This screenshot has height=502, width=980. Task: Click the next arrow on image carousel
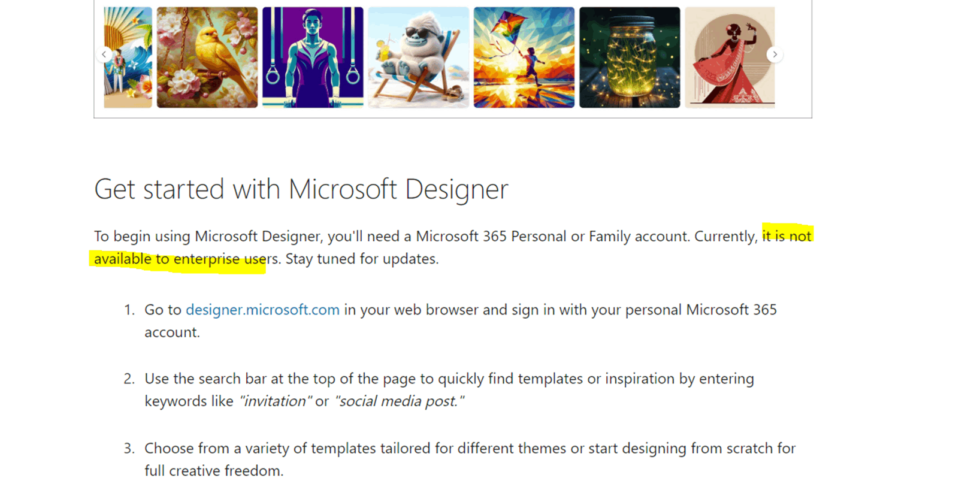[775, 55]
